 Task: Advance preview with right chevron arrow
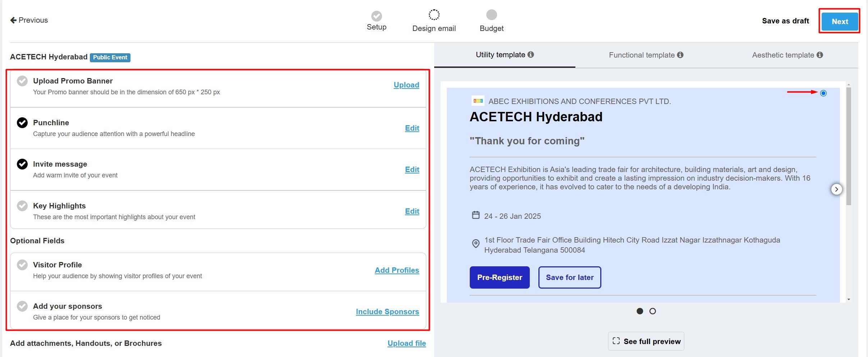(836, 189)
